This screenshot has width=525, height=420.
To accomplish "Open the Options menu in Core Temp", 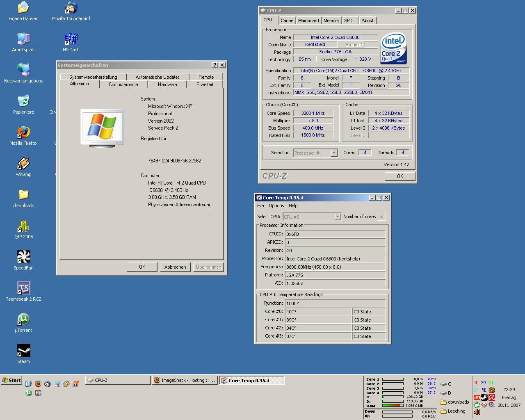I will click(x=276, y=205).
